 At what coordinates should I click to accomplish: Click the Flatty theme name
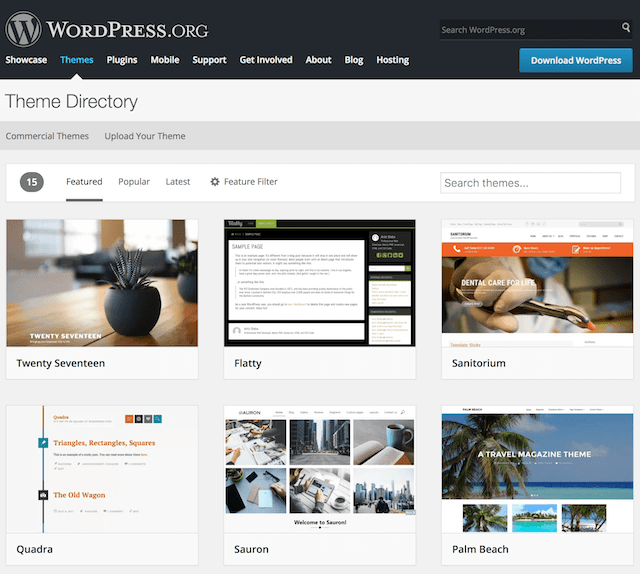(x=248, y=363)
